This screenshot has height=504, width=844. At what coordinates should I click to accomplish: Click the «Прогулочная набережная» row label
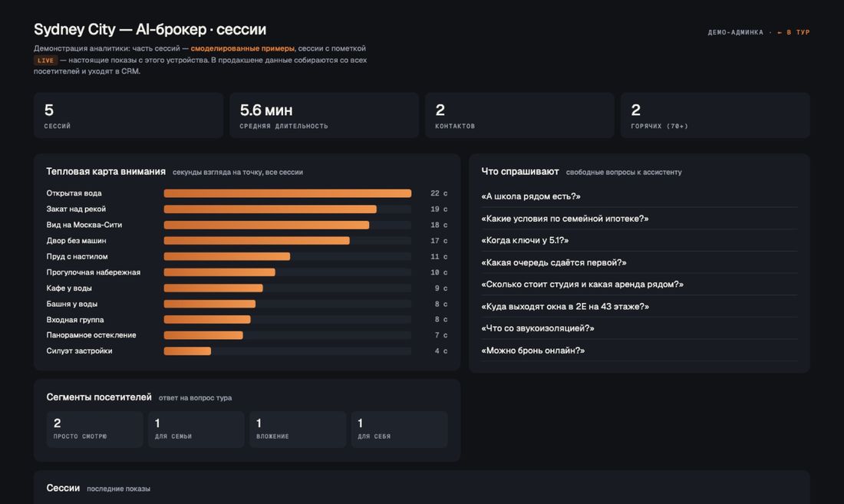[x=93, y=272]
